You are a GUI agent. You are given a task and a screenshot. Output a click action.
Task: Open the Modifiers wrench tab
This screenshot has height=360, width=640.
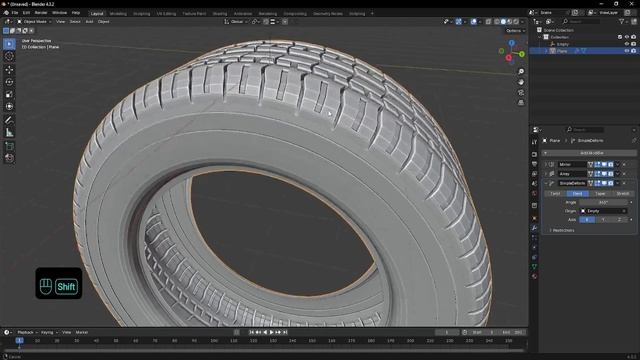[534, 228]
